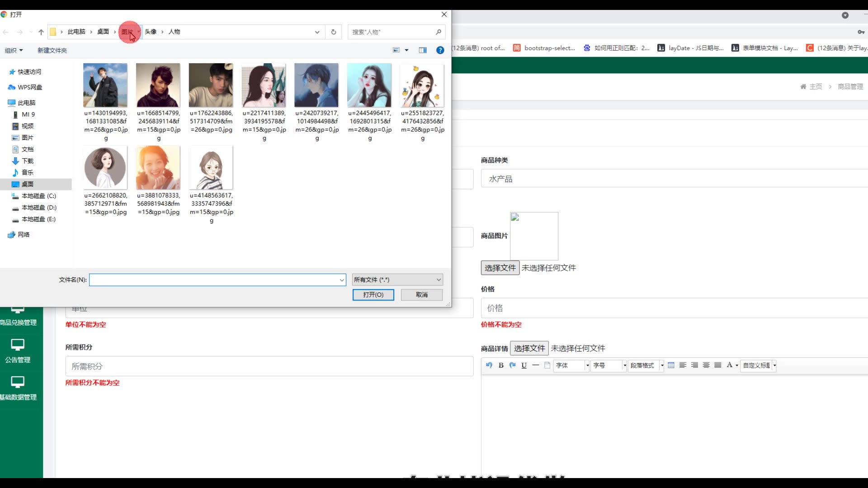This screenshot has height=488, width=868.
Task: Select image thumbnail u=1430194993
Action: (x=105, y=85)
